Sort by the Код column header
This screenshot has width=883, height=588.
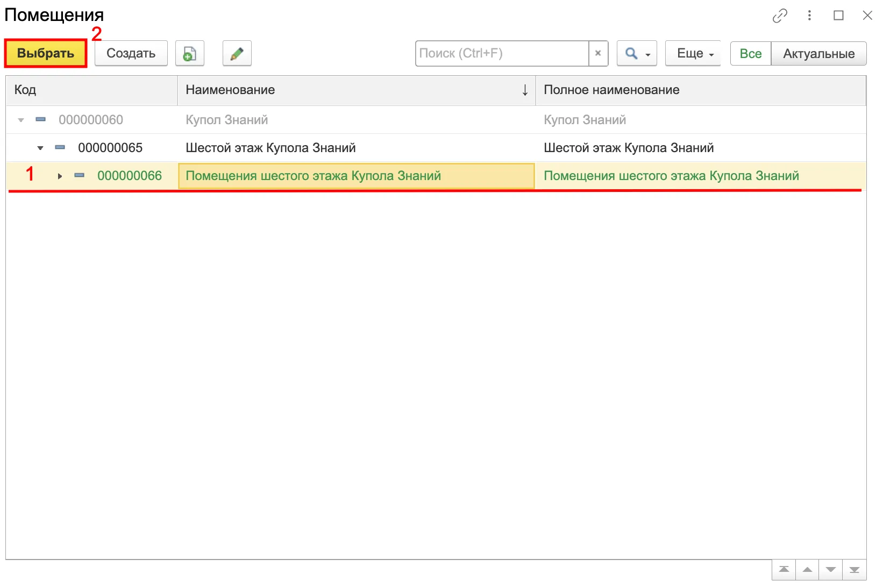click(x=91, y=90)
